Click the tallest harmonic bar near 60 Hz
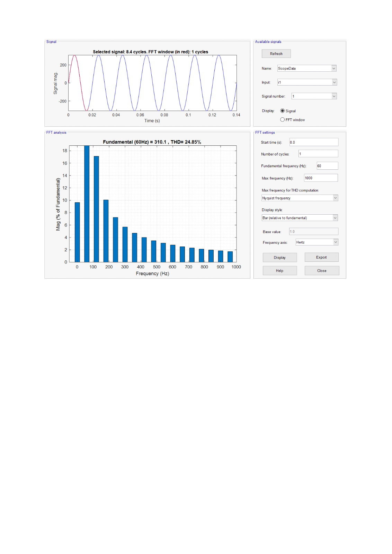This screenshot has width=392, height=554. [x=87, y=204]
